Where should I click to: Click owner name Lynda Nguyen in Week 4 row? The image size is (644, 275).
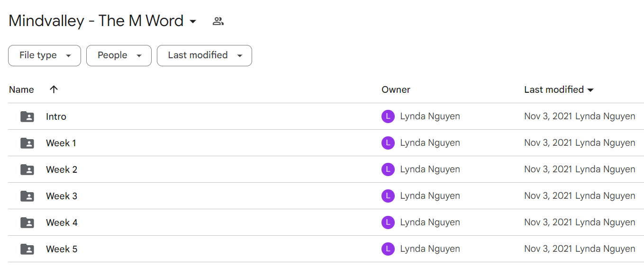coord(430,222)
